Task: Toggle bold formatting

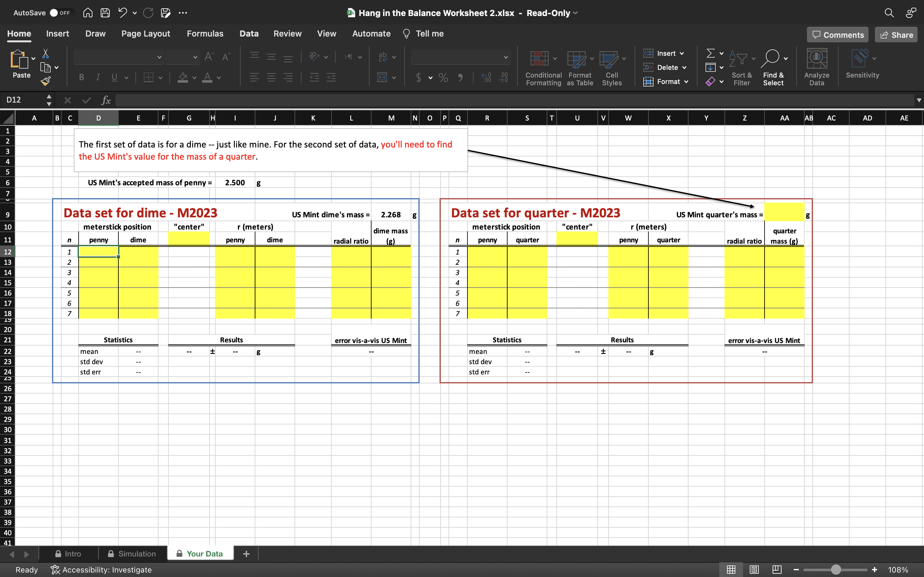Action: (81, 78)
